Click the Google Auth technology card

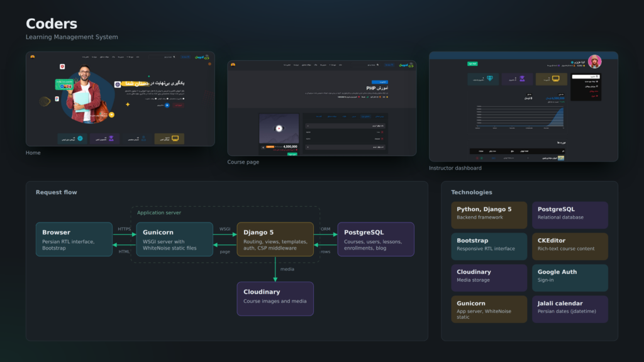coord(570,278)
